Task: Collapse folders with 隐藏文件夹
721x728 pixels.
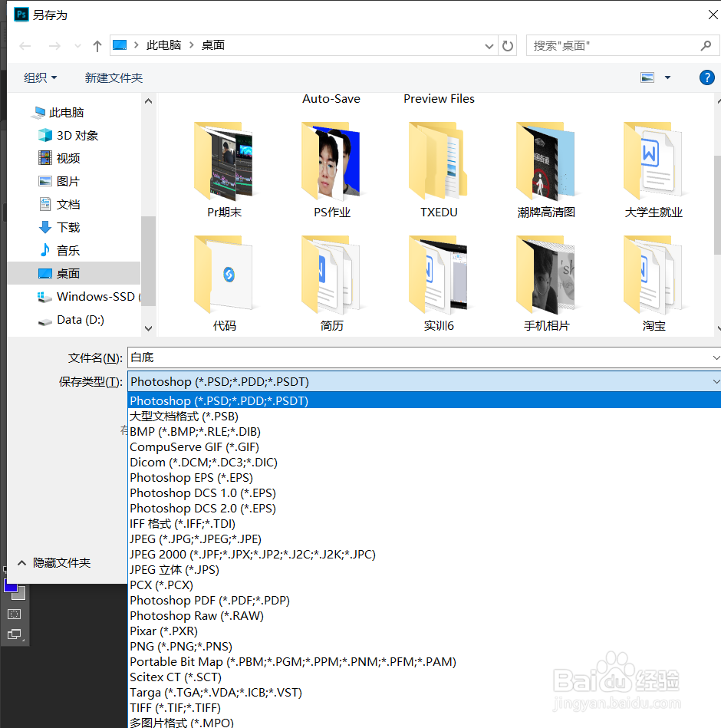Action: pyautogui.click(x=54, y=563)
